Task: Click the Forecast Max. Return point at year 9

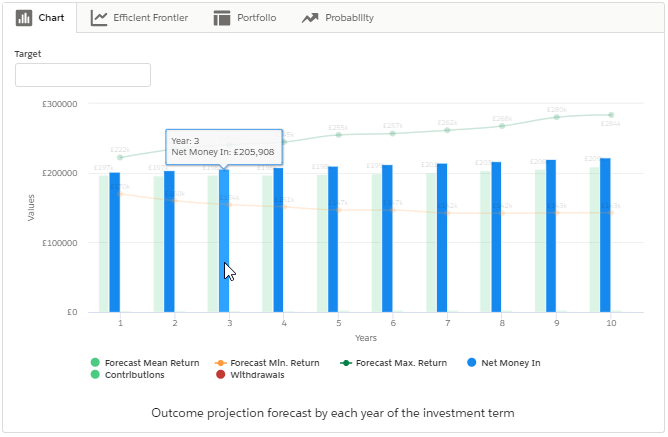Action: pos(557,117)
